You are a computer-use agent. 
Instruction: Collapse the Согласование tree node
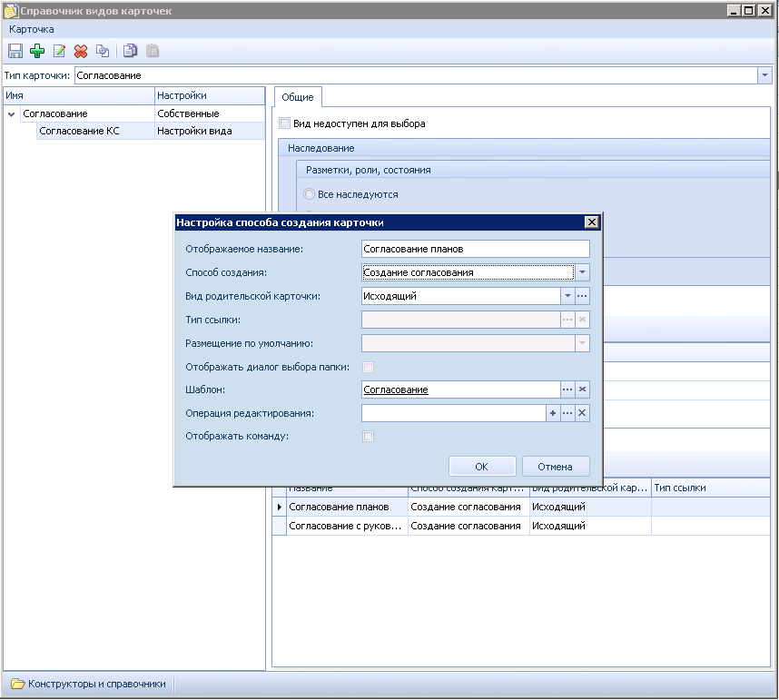pyautogui.click(x=12, y=114)
